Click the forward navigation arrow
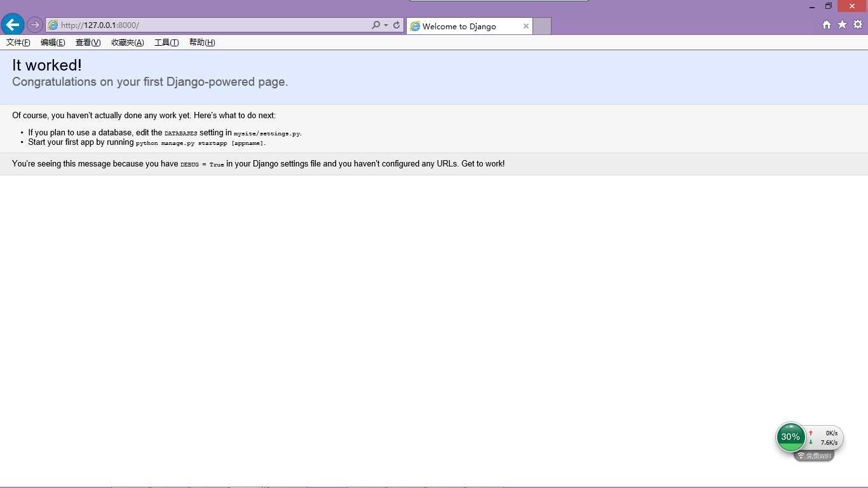868x488 pixels. [35, 25]
